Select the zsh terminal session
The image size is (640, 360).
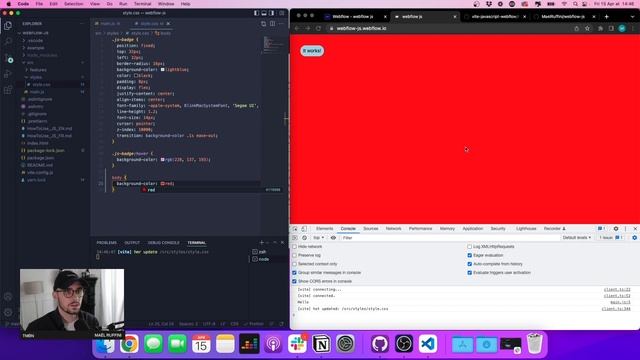[x=260, y=252]
